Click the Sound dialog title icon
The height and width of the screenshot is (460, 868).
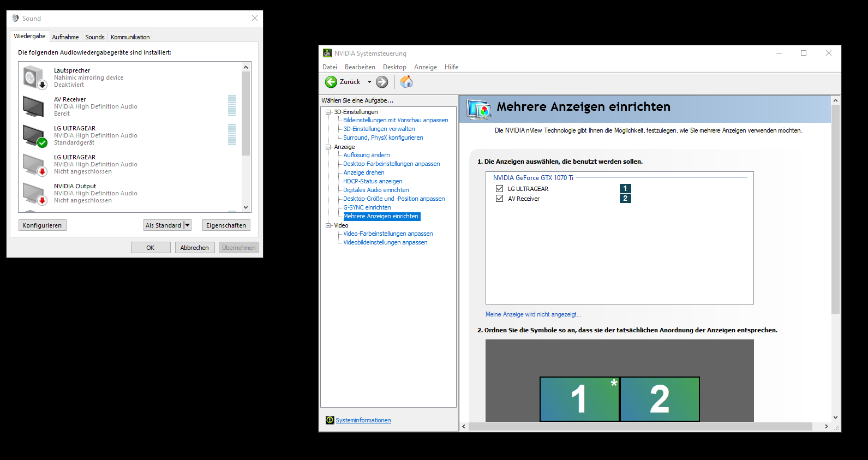(x=15, y=18)
